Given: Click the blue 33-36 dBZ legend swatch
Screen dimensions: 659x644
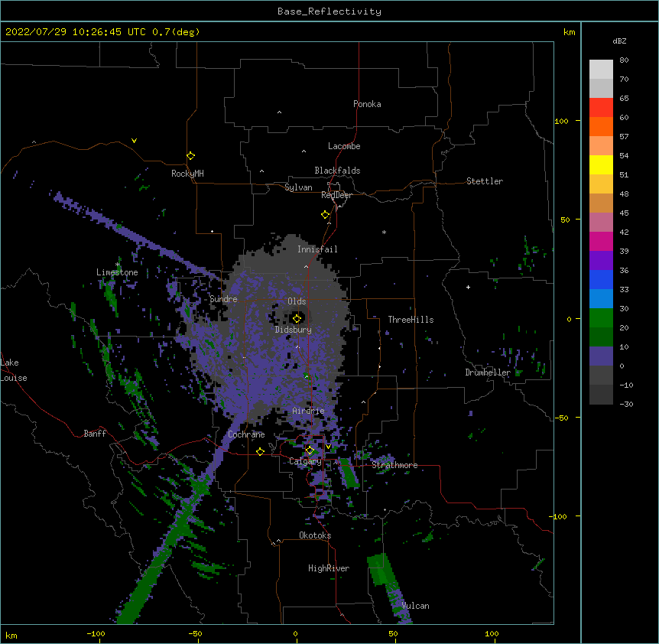Looking at the screenshot, I should tap(601, 279).
